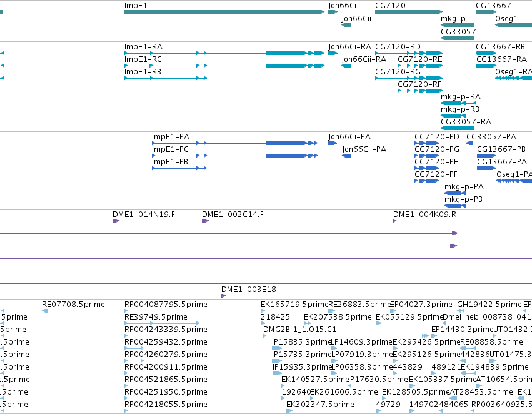Select EST EK194839.5prime
532x414 pixels.
tap(469, 373)
